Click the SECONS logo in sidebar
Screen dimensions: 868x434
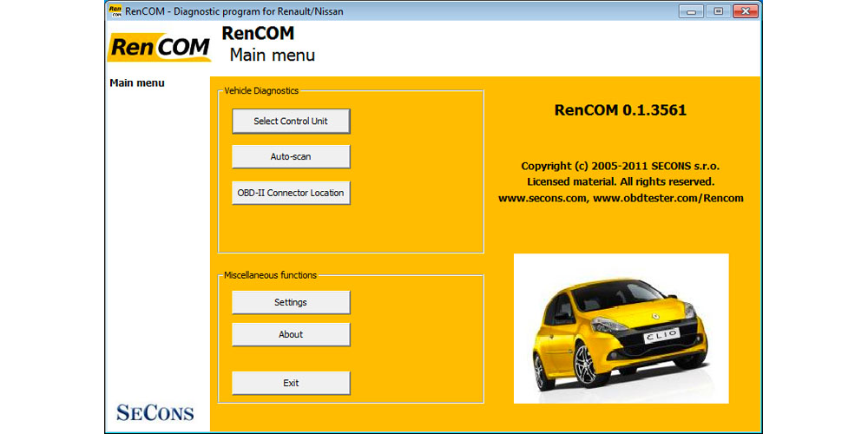(155, 412)
